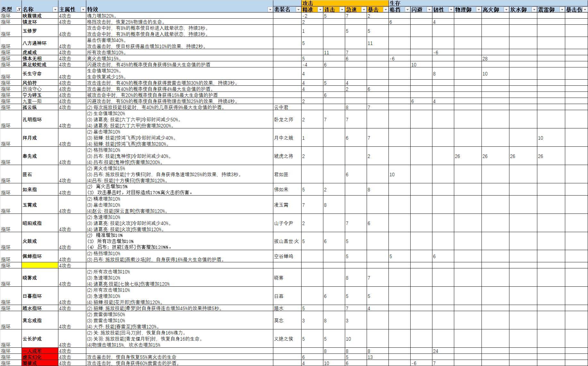Open the 韧性 column filter dropdown

click(x=451, y=10)
